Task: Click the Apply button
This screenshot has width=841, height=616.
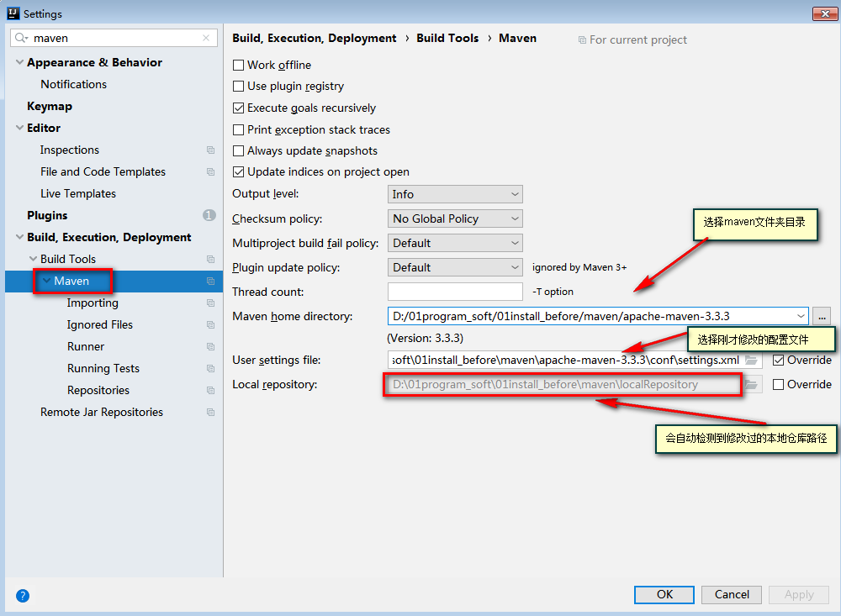Action: 799,594
